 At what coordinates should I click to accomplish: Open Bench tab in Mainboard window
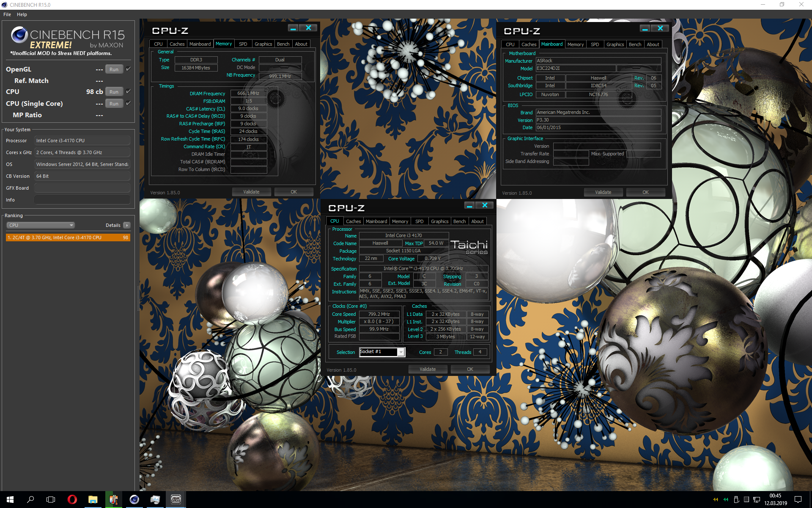pyautogui.click(x=635, y=44)
